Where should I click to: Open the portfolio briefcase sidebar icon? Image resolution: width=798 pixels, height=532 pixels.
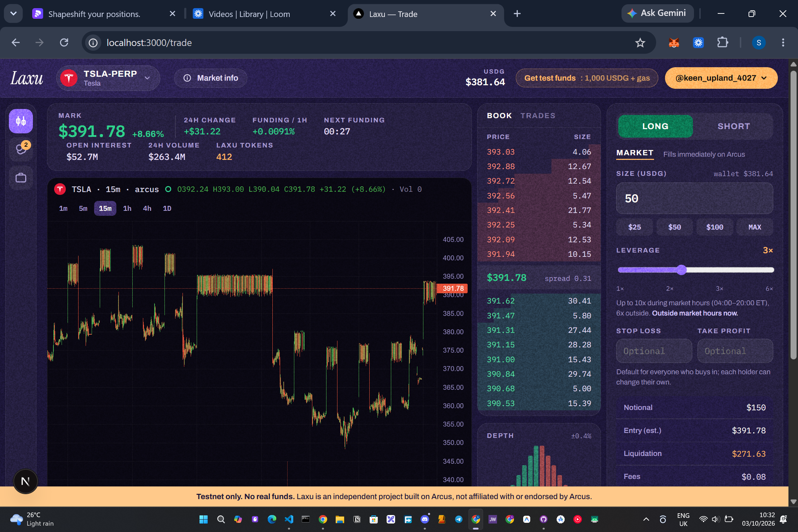tap(21, 178)
